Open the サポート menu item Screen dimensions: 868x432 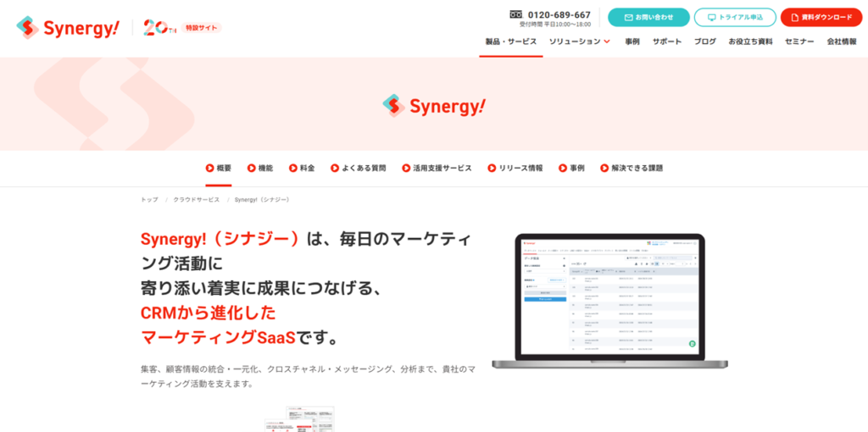[666, 42]
